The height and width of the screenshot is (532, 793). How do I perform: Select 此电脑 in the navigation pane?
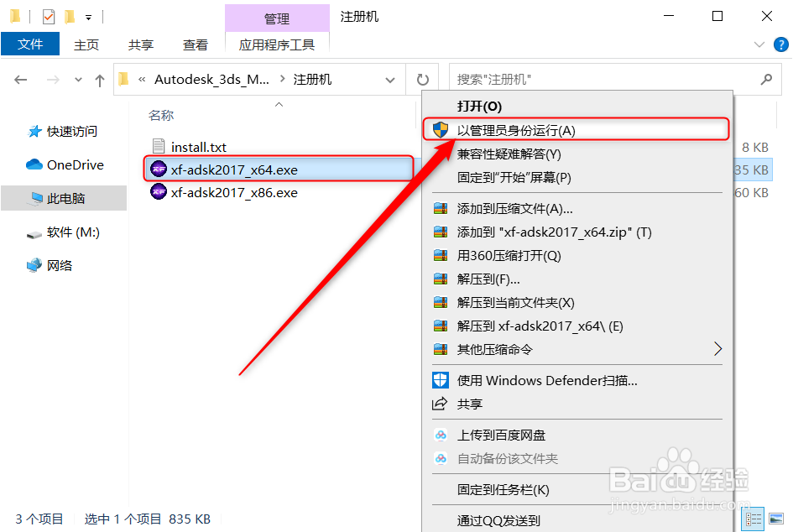tap(64, 198)
